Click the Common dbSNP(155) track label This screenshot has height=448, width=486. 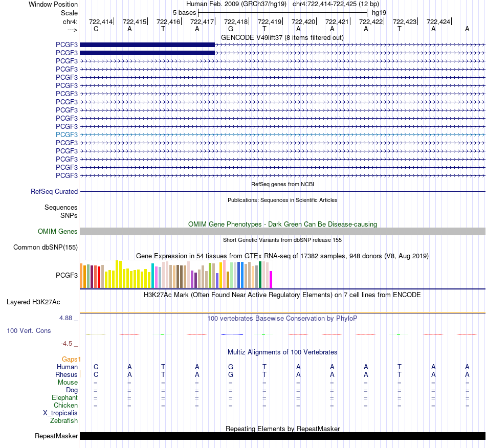(x=46, y=247)
